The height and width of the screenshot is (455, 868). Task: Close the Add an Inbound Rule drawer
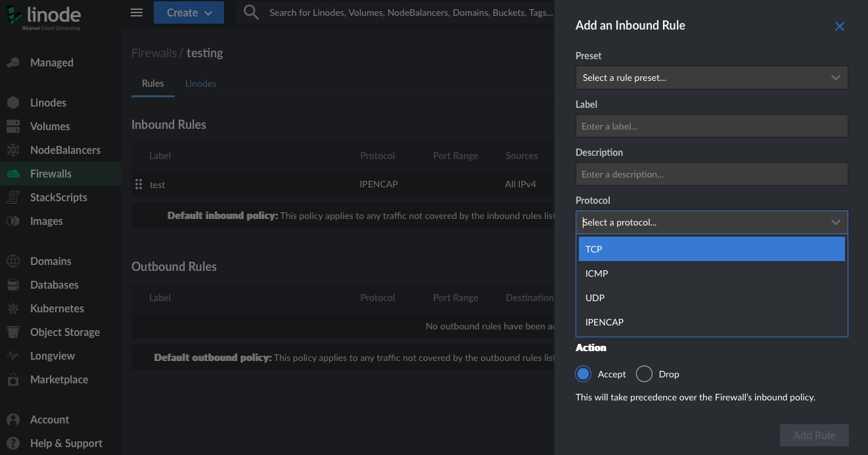[839, 26]
